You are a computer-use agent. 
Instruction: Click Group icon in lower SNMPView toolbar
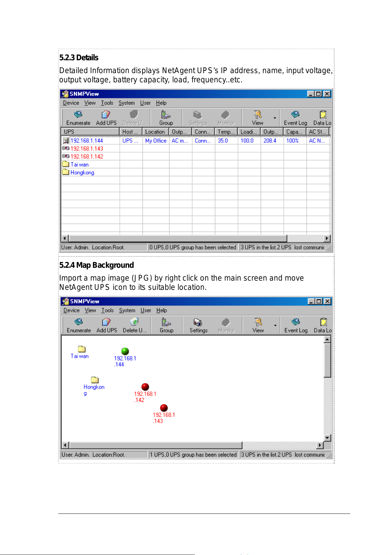(166, 322)
